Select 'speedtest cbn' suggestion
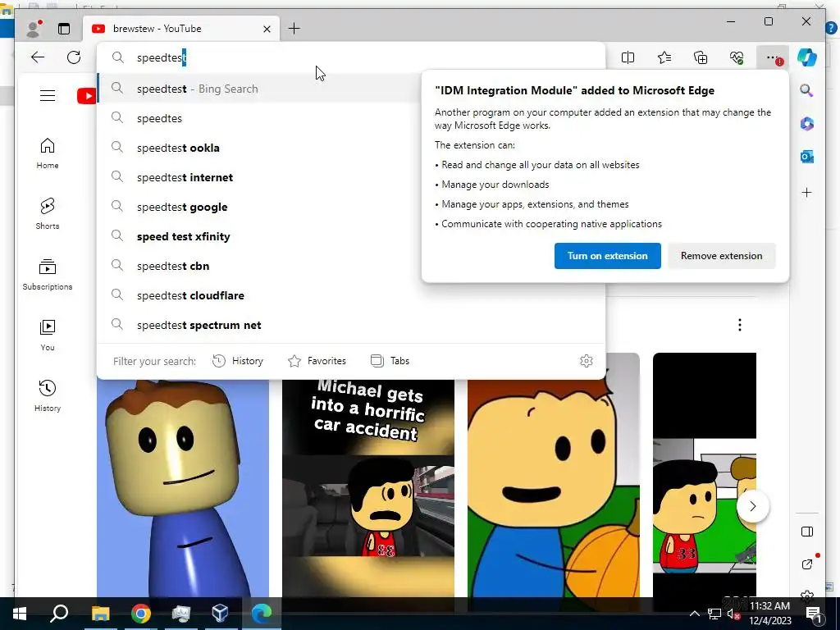Screen dimensions: 840x630 pyautogui.click(x=258, y=266)
